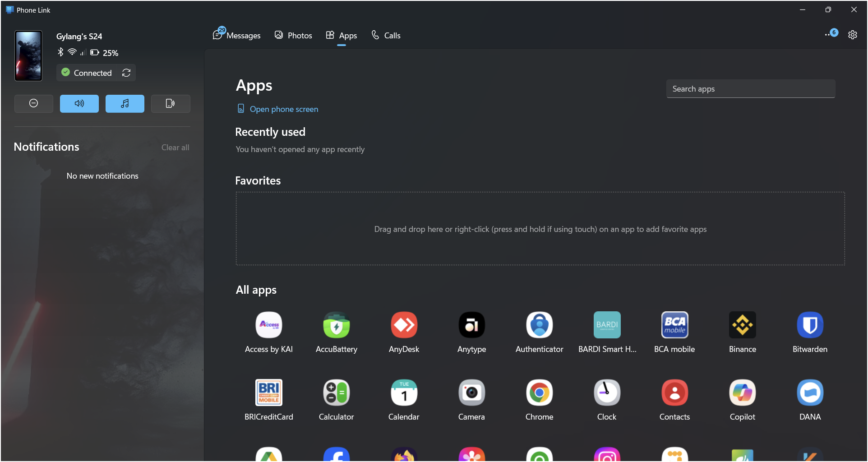868x462 pixels.
Task: Open the settings gear icon
Action: 852,35
